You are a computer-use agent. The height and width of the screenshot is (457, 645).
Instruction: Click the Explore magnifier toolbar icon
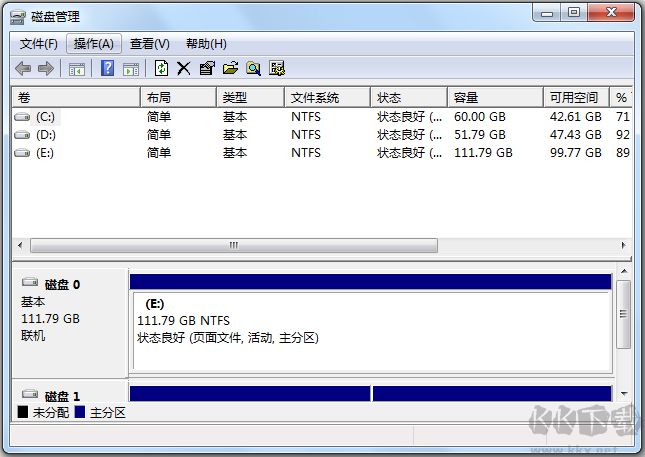253,68
